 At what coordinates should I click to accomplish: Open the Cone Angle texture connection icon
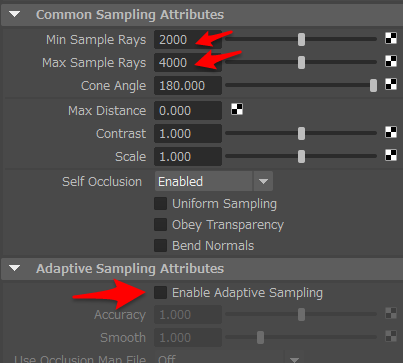coord(391,85)
